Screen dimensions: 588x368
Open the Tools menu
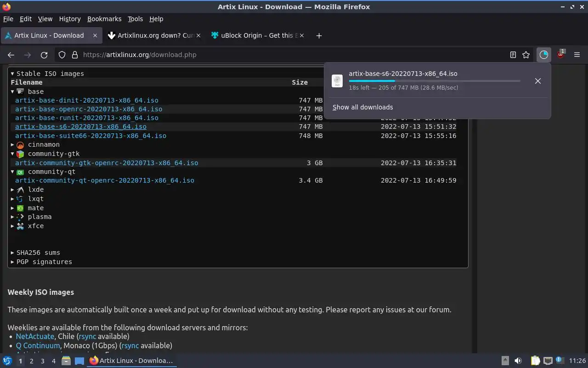point(136,19)
